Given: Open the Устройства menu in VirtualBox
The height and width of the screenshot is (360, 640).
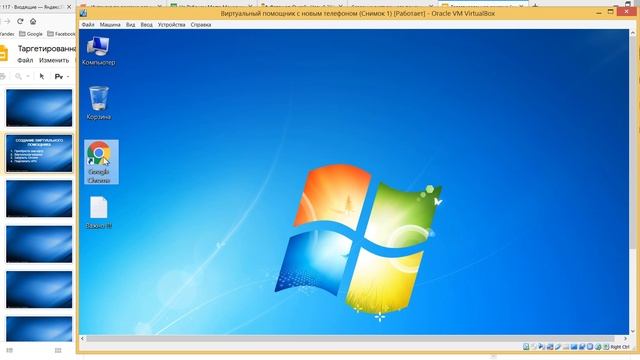Looking at the screenshot, I should pyautogui.click(x=171, y=24).
